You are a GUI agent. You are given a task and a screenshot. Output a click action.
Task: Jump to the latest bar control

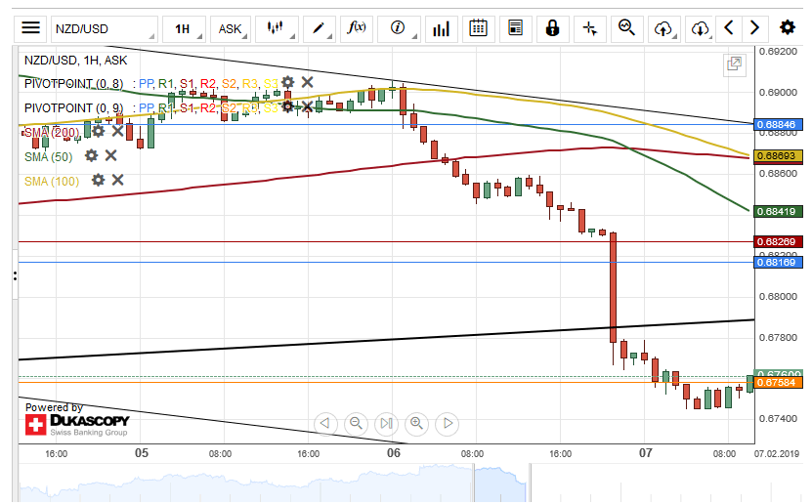pyautogui.click(x=386, y=424)
